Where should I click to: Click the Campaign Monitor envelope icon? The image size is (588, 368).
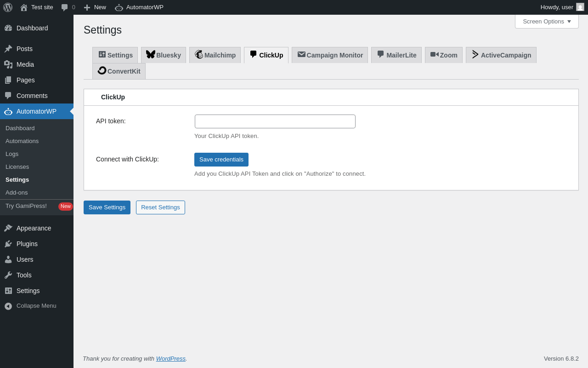click(x=301, y=54)
